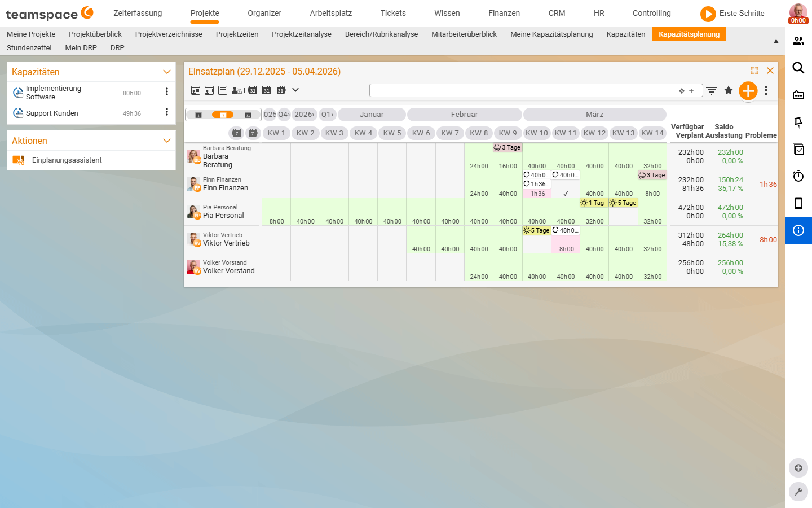This screenshot has height=508, width=812.
Task: Click the blue info icon in sidebar
Action: 798,230
